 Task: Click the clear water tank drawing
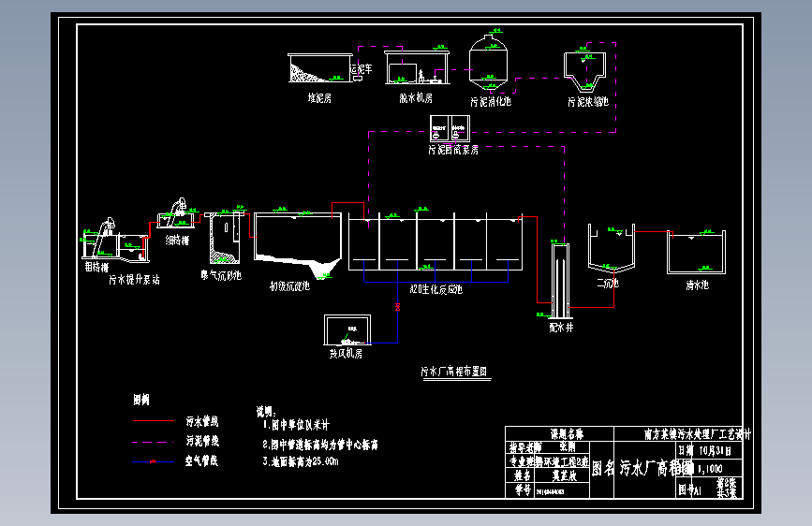(697, 252)
